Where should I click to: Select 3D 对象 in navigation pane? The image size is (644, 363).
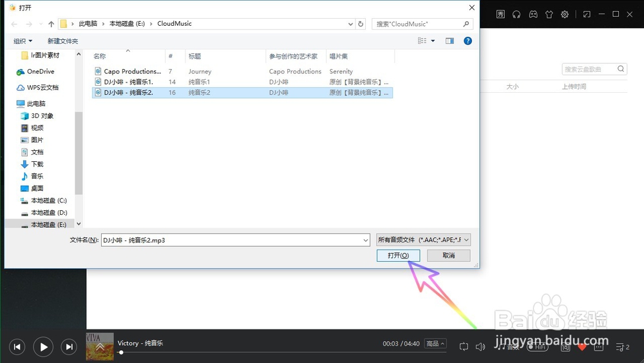tap(37, 116)
